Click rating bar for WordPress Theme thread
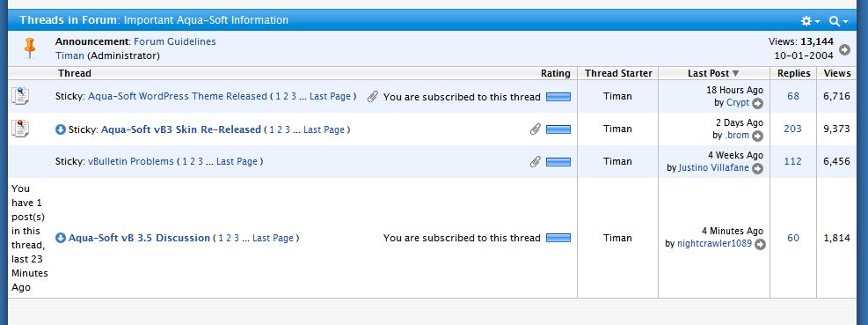The image size is (868, 325). (x=558, y=97)
